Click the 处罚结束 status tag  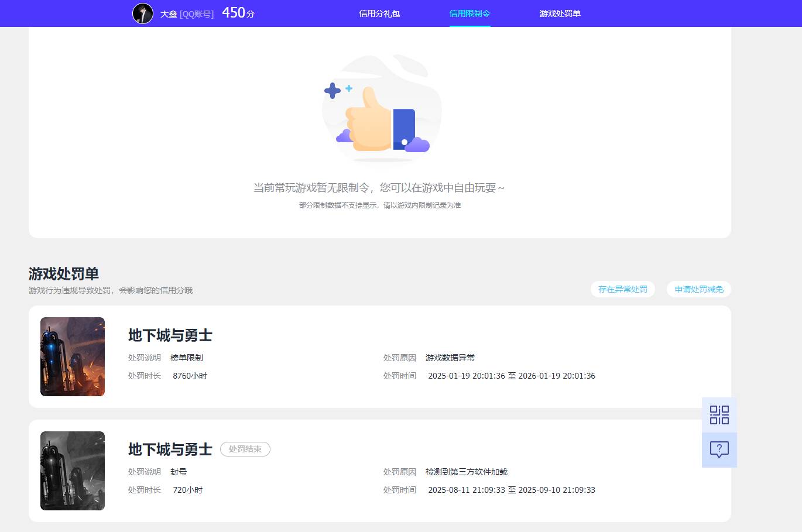pyautogui.click(x=245, y=449)
